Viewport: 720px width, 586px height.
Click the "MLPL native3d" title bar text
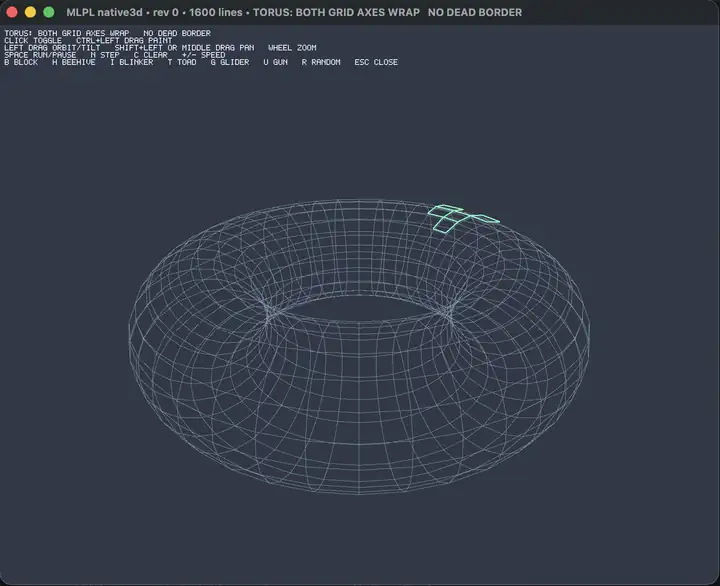click(104, 12)
